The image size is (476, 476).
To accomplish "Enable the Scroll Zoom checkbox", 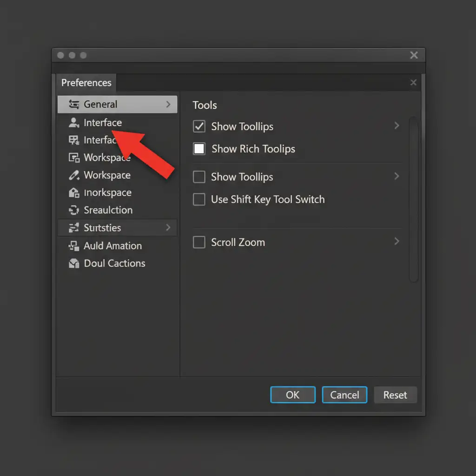I will tap(199, 242).
